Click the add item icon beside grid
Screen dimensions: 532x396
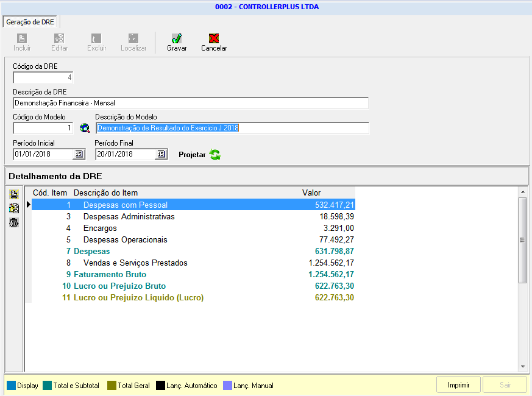[14, 194]
